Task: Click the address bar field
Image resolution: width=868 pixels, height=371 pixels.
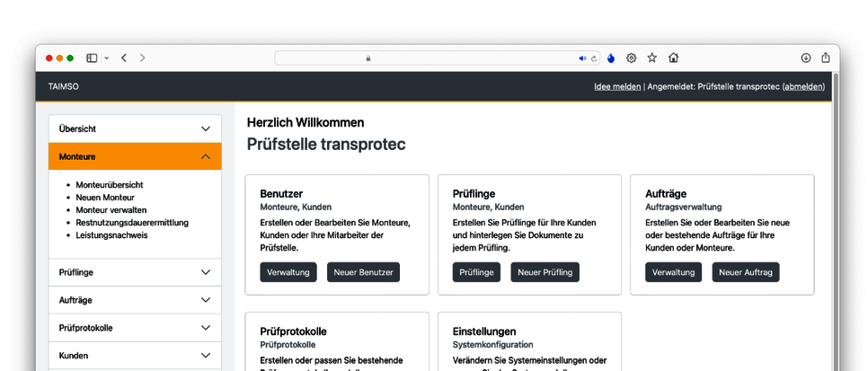Action: (x=437, y=58)
